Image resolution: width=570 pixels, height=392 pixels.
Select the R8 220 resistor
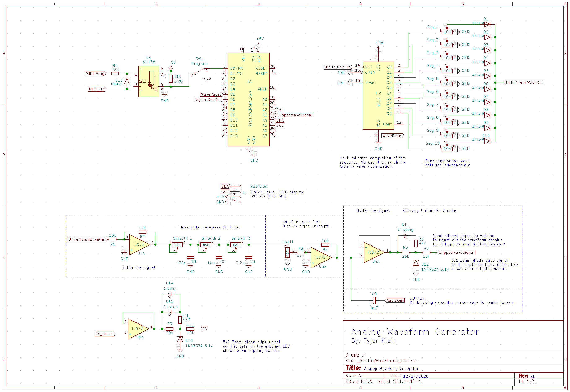tap(115, 74)
